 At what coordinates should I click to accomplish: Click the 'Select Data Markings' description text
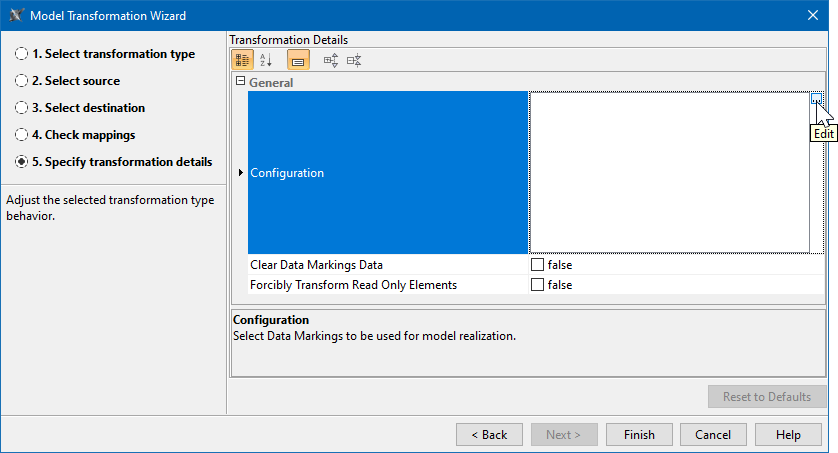click(375, 336)
